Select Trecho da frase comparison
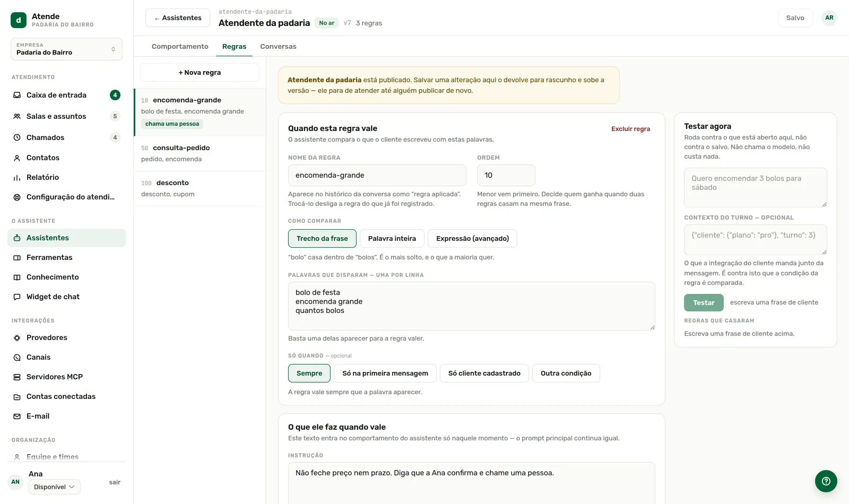Viewport: 849px width, 504px height. (x=322, y=238)
